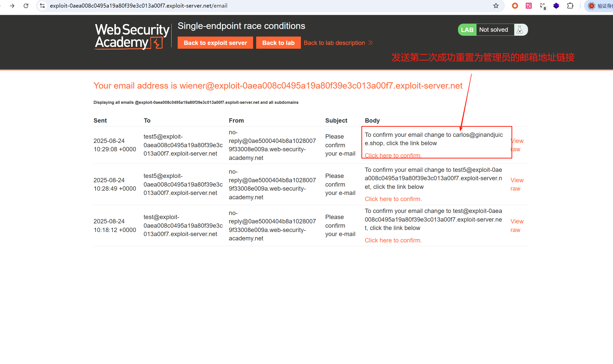Click confirm link in 10:28:49 test5 email
Screen dimensions: 613x364
click(393, 199)
